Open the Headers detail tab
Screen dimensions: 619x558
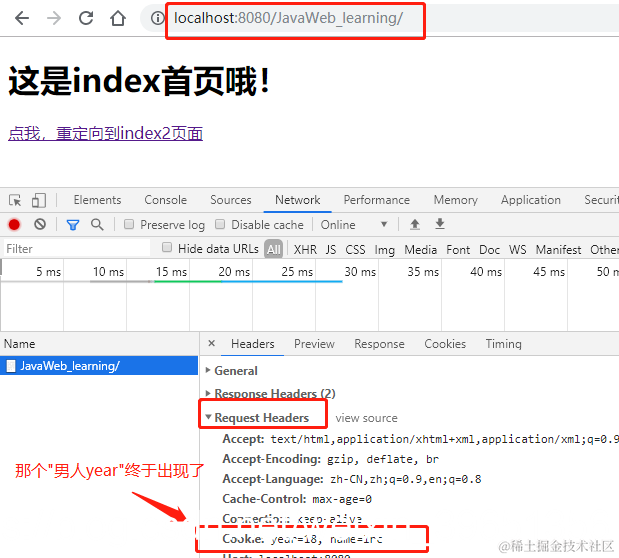click(253, 344)
